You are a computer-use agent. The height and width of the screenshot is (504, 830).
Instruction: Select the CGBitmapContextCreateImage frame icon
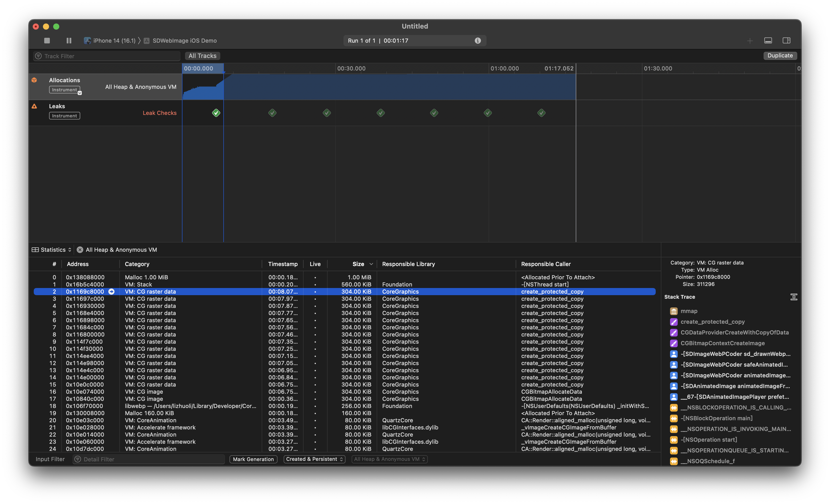[x=673, y=343]
